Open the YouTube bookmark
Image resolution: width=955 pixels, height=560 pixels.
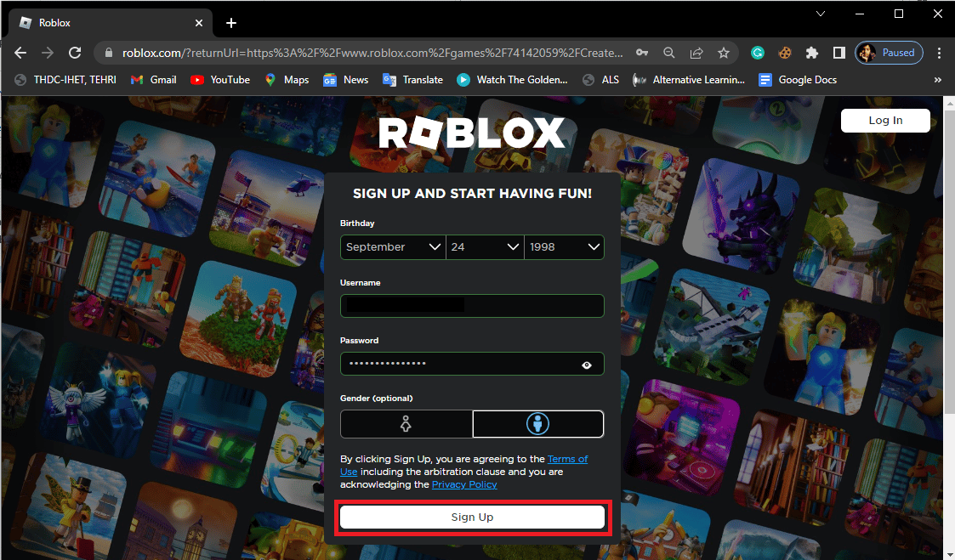click(x=219, y=79)
